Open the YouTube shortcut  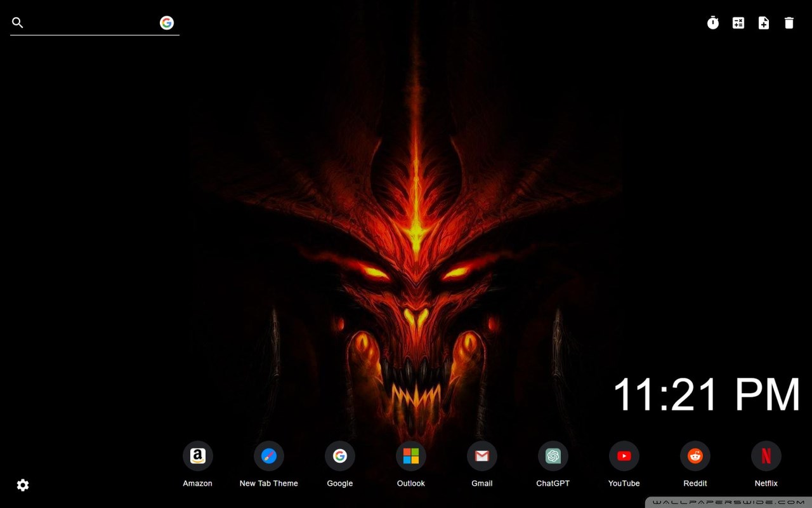[x=624, y=456]
